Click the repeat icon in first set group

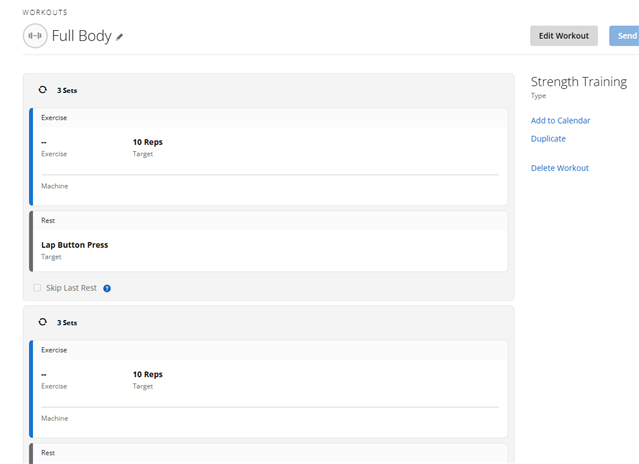42,90
